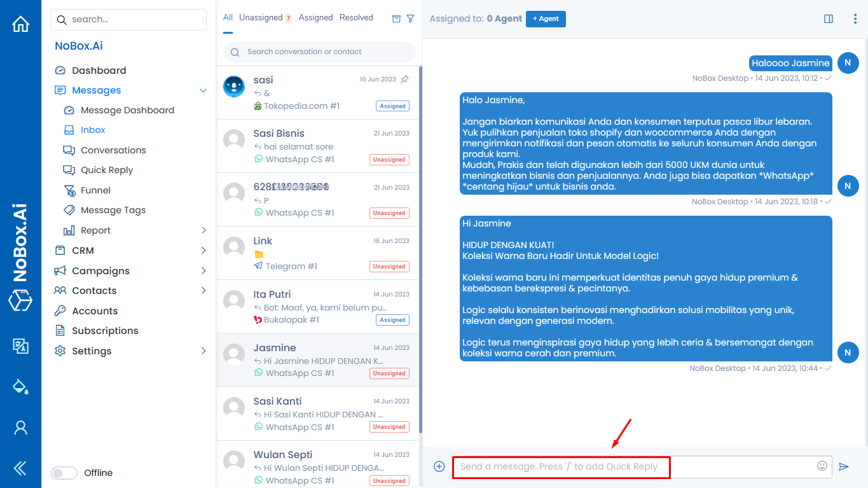Expand the Campaigns menu chevron

[x=203, y=271]
